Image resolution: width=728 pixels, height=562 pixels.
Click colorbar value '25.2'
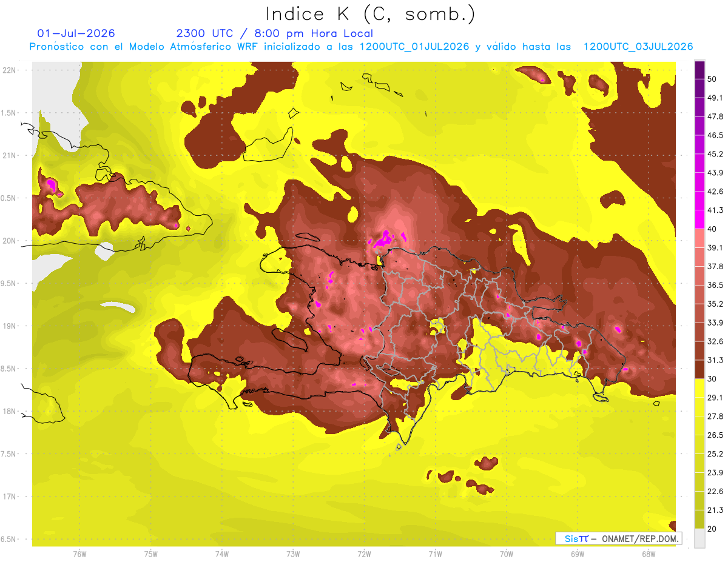tap(715, 453)
